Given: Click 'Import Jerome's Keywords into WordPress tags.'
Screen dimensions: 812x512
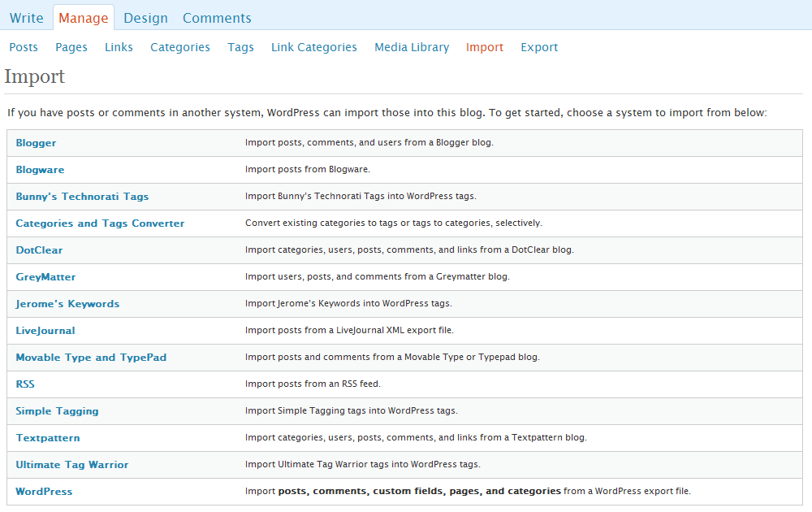Looking at the screenshot, I should click(348, 304).
